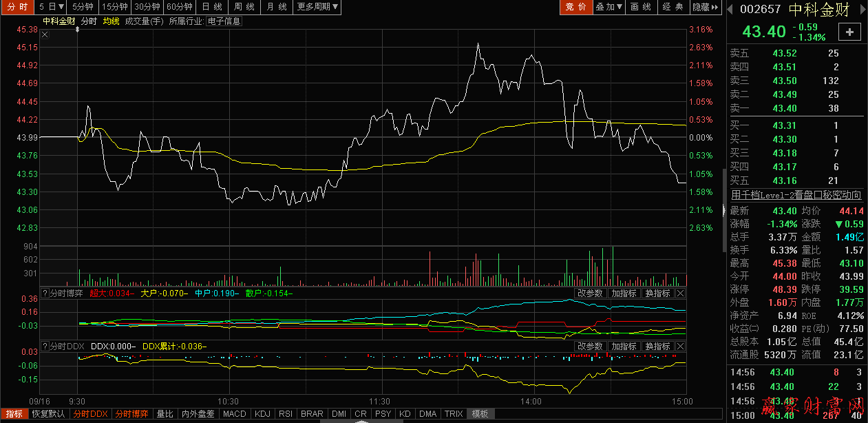Switch to 日线 daily chart tab
This screenshot has width=868, height=423.
tap(212, 7)
